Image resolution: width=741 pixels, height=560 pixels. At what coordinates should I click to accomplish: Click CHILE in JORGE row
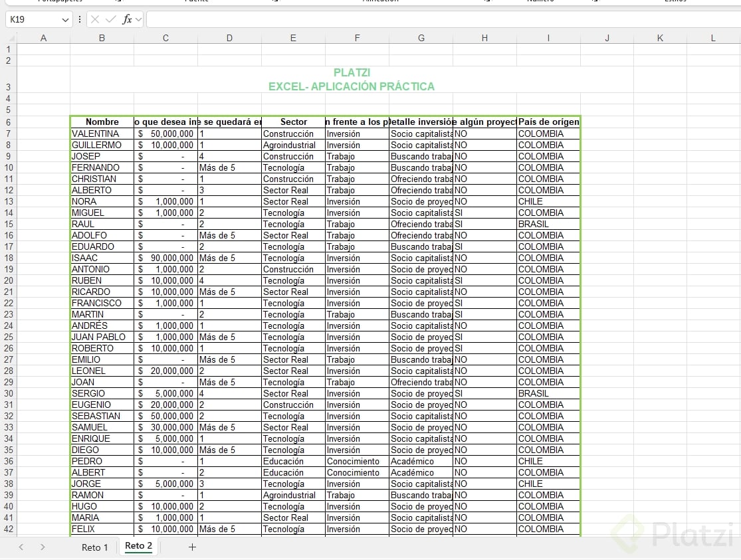pos(548,484)
